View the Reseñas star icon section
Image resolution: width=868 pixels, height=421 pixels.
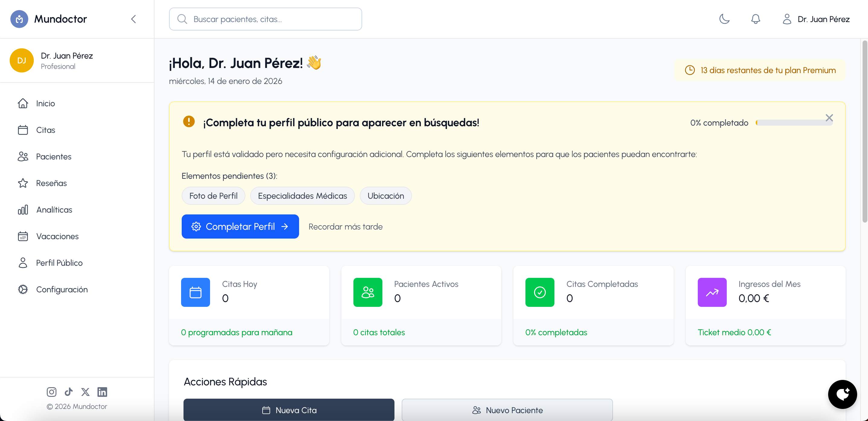[x=51, y=183]
